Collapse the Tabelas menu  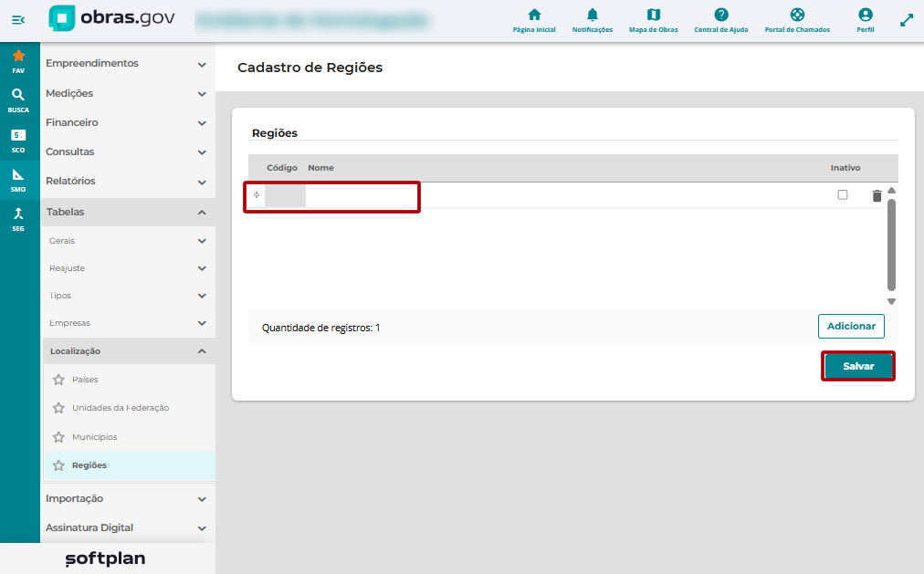coord(128,212)
